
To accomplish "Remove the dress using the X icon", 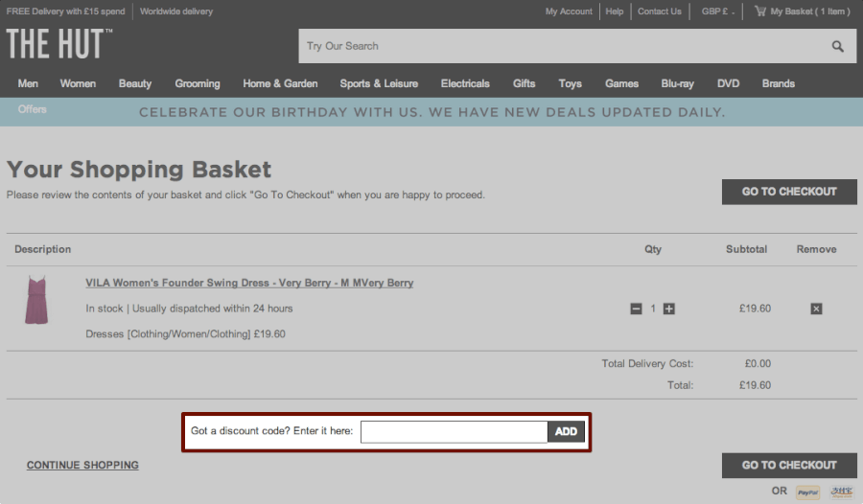I will click(816, 309).
